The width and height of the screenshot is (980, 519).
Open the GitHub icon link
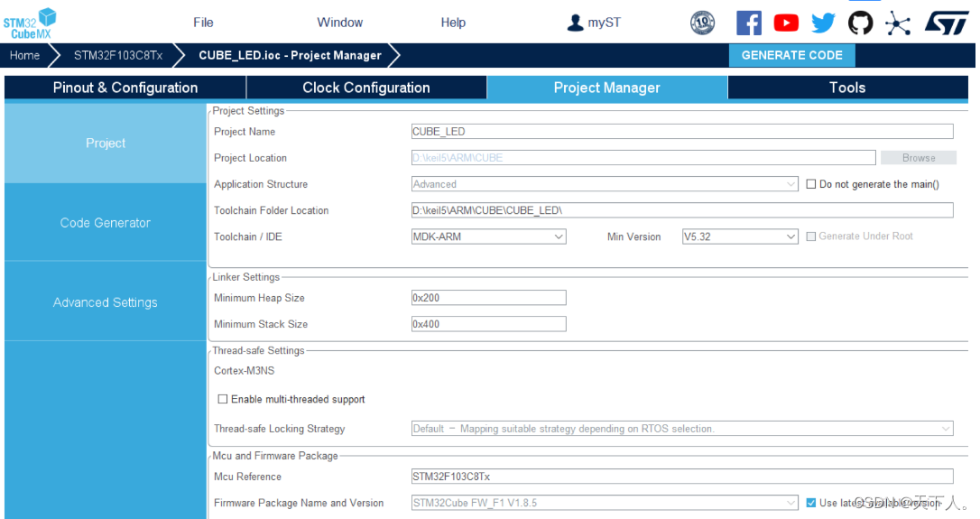pyautogui.click(x=860, y=23)
